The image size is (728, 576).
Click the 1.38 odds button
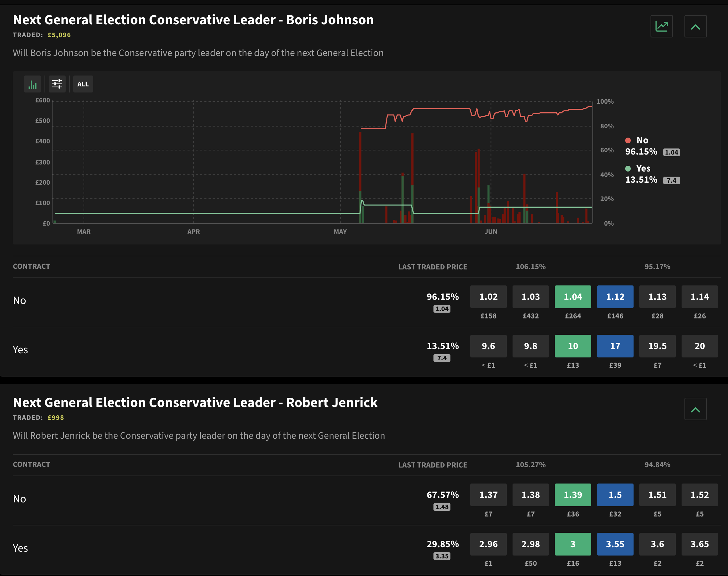point(531,495)
